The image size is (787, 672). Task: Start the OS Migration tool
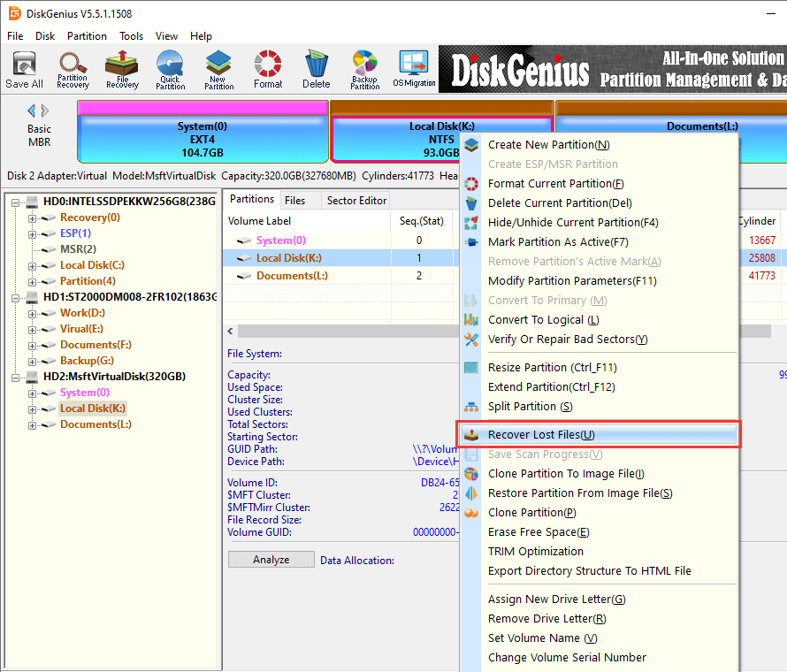point(414,69)
